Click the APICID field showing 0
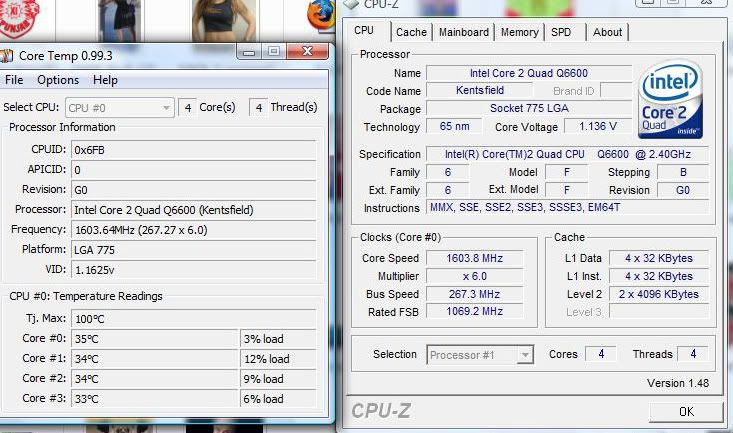Screen dimensions: 733x433 pos(194,170)
